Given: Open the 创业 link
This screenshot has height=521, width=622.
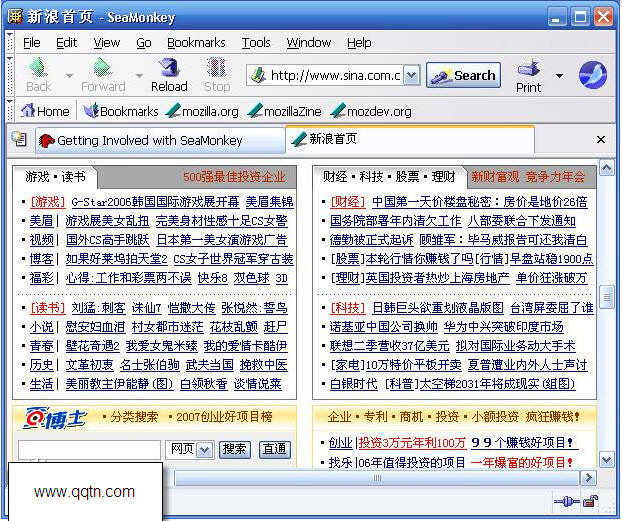Looking at the screenshot, I should 340,442.
